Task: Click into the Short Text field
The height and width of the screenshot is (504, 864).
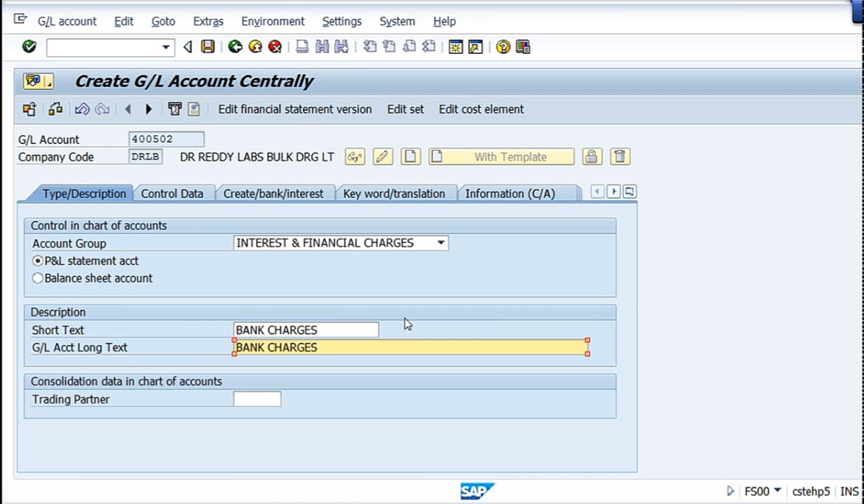Action: coord(306,330)
